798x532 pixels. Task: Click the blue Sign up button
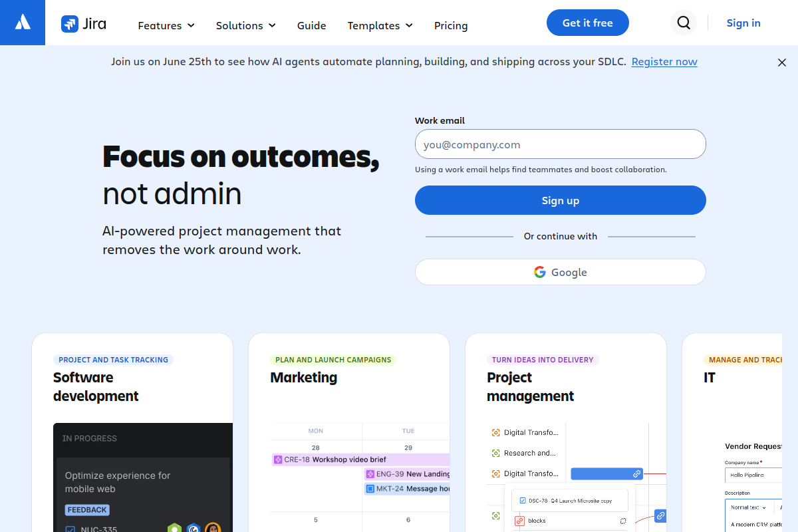tap(561, 200)
